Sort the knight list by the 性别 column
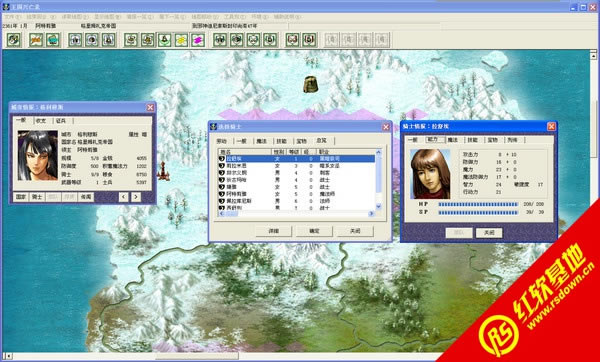Image resolution: width=600 pixels, height=362 pixels. pyautogui.click(x=279, y=152)
